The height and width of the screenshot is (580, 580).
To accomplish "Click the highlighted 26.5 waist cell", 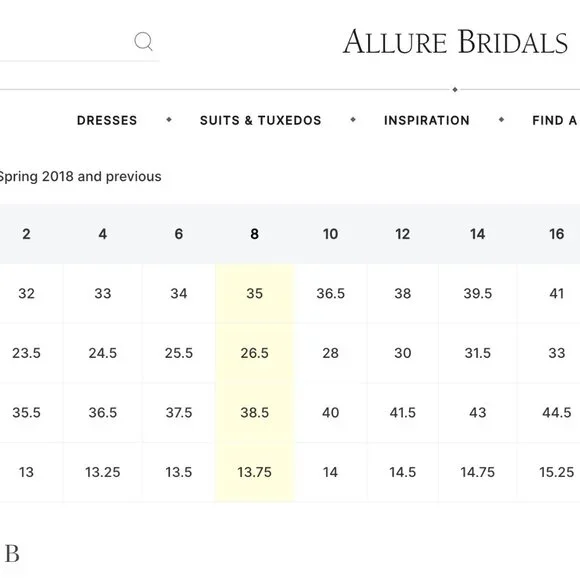I will pyautogui.click(x=254, y=353).
